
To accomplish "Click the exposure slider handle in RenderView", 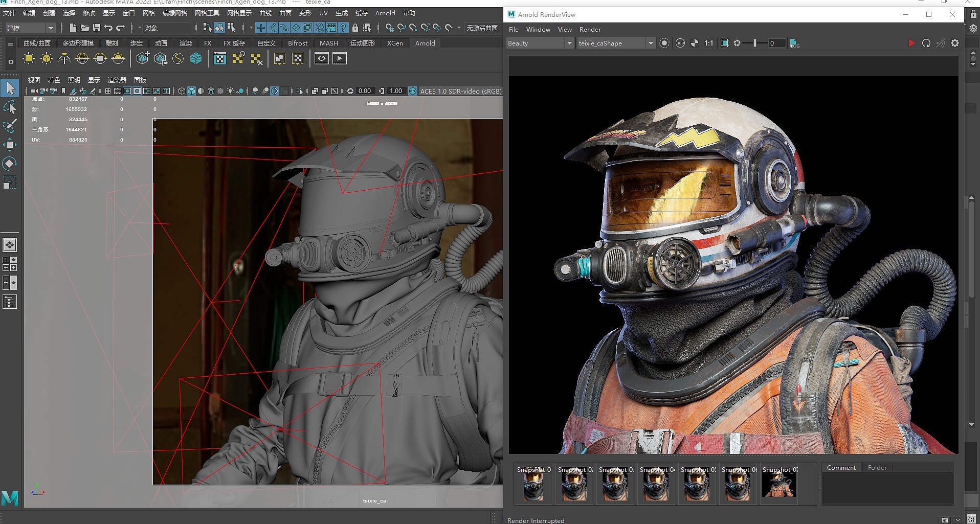I will (x=754, y=43).
